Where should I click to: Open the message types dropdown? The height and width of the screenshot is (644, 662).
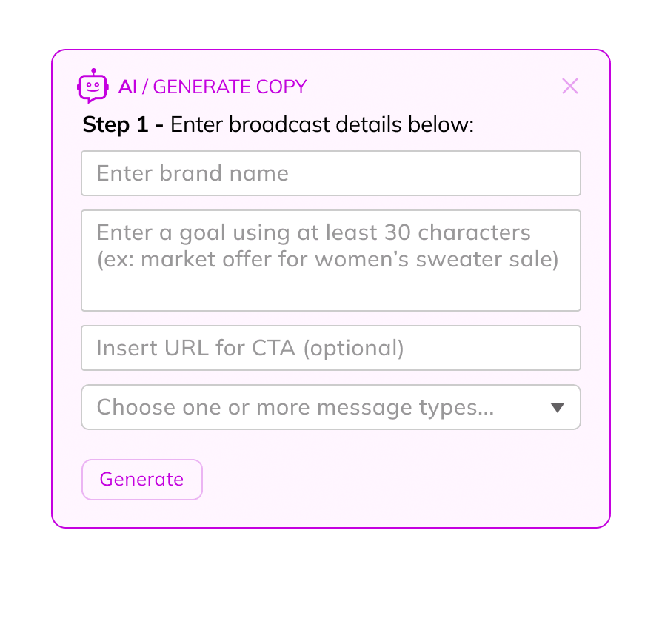click(x=330, y=407)
